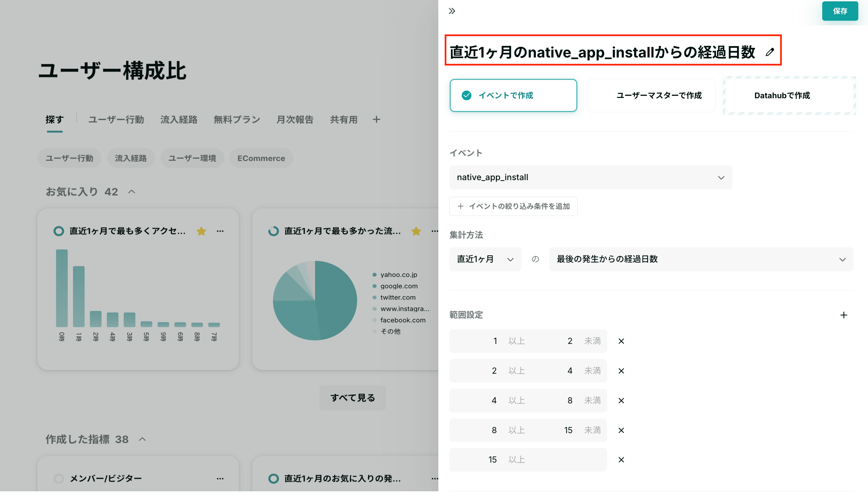Remove the 1 to 2 range row
Image resolution: width=868 pixels, height=500 pixels.
click(x=621, y=341)
